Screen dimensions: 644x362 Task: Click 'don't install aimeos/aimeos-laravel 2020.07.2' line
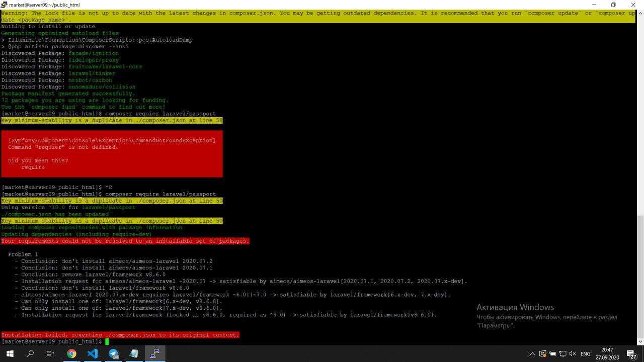click(x=114, y=261)
